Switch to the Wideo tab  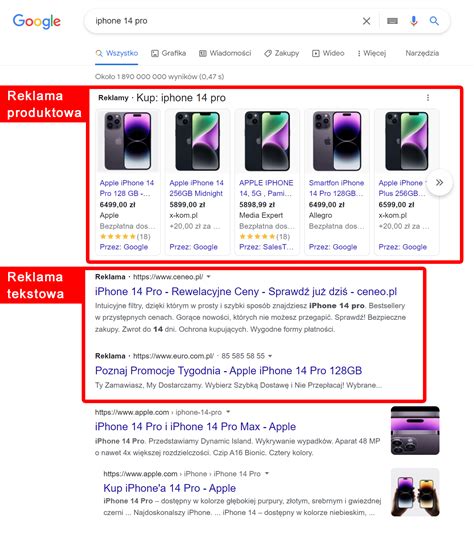click(328, 53)
